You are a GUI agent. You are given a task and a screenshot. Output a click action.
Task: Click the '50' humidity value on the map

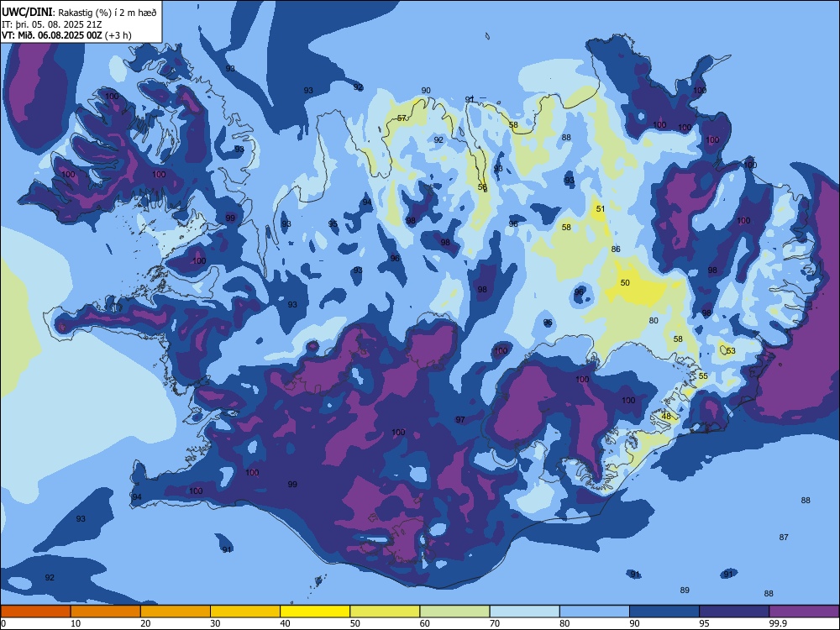[625, 282]
